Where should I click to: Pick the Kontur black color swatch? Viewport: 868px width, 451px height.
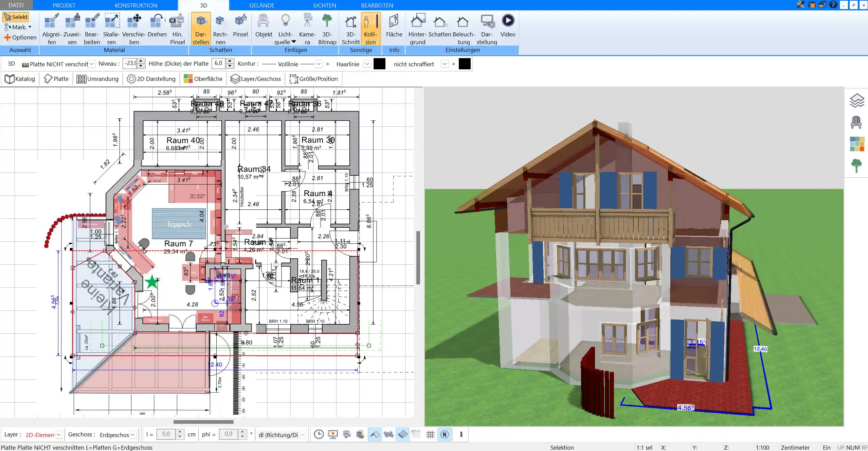tap(379, 64)
